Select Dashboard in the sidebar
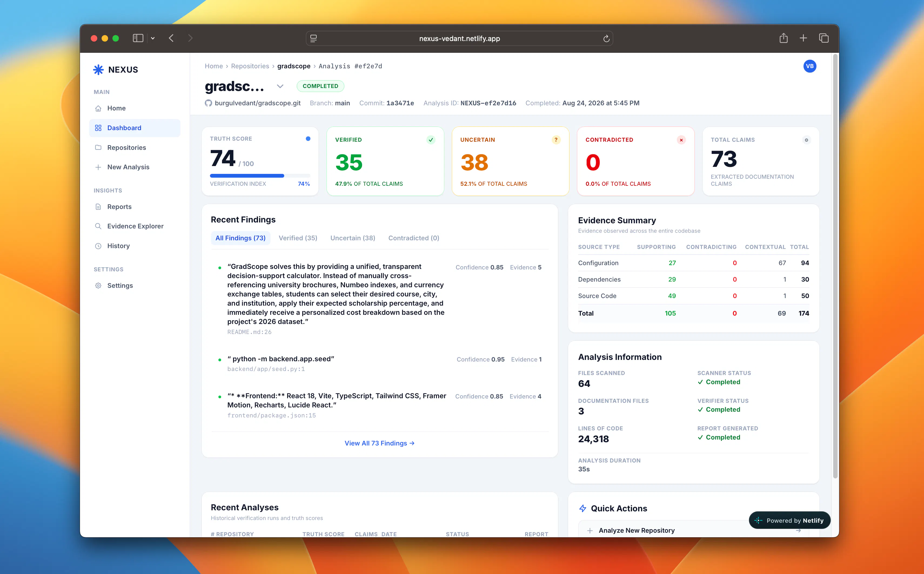 pyautogui.click(x=135, y=128)
